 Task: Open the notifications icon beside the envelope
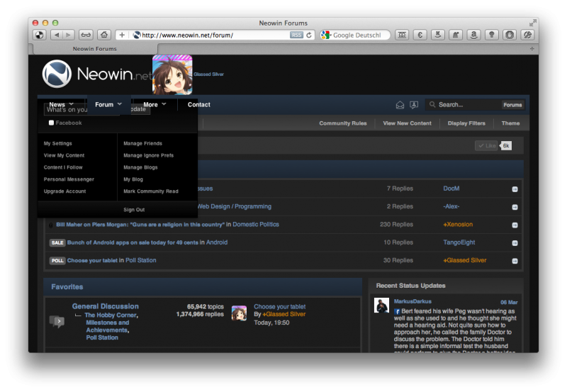[414, 105]
